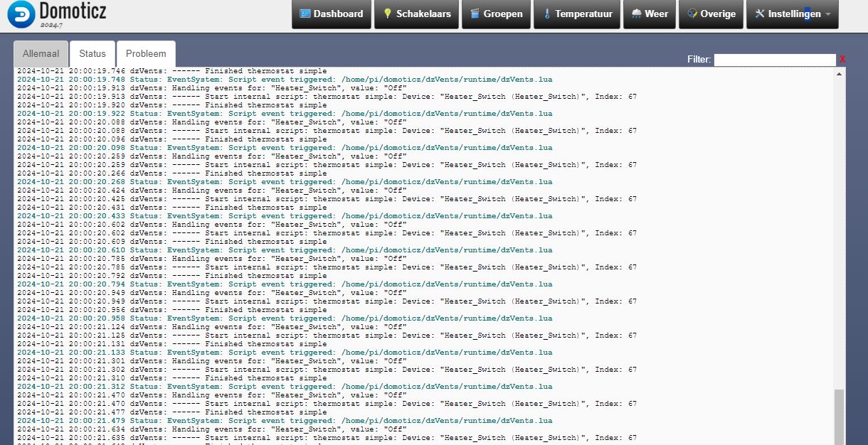Click the Weer cloud icon
This screenshot has width=868, height=445.
636,14
